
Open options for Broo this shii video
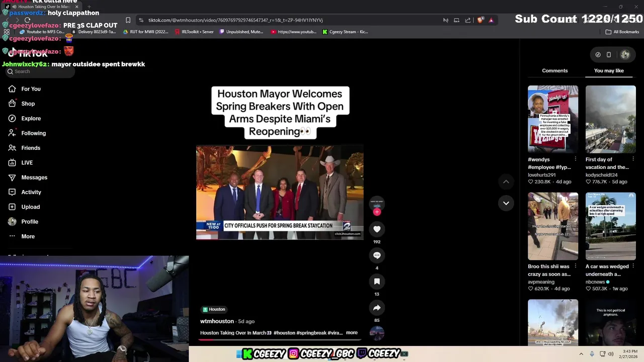576,266
